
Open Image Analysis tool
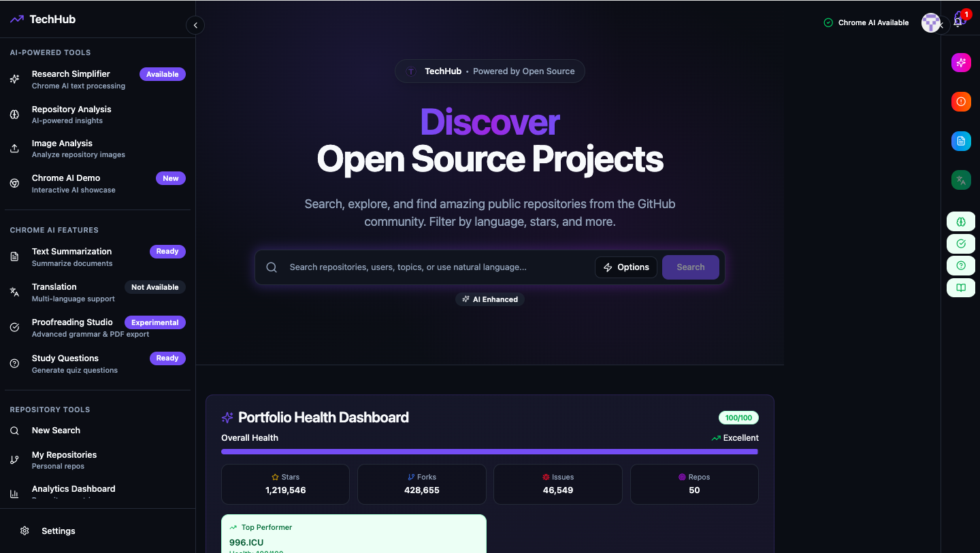98,148
